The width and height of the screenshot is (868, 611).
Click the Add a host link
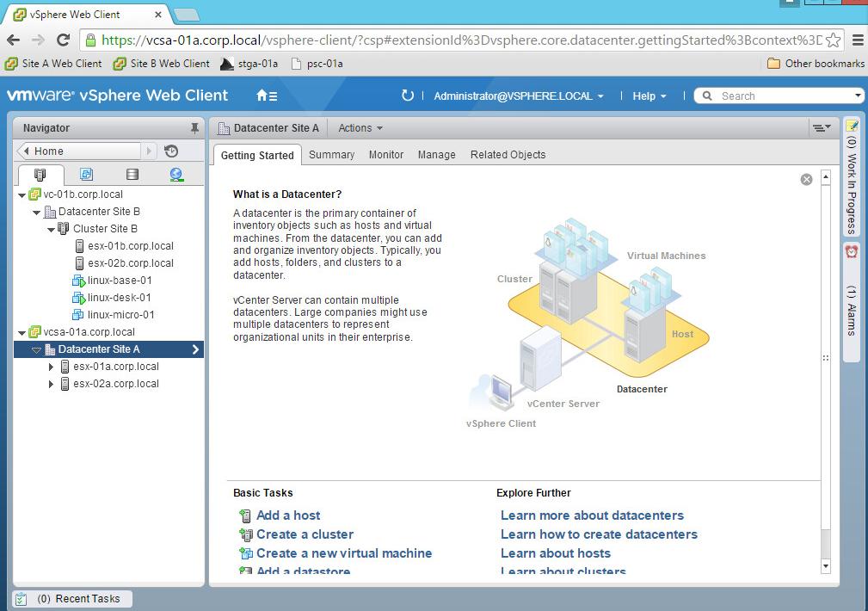coord(288,515)
